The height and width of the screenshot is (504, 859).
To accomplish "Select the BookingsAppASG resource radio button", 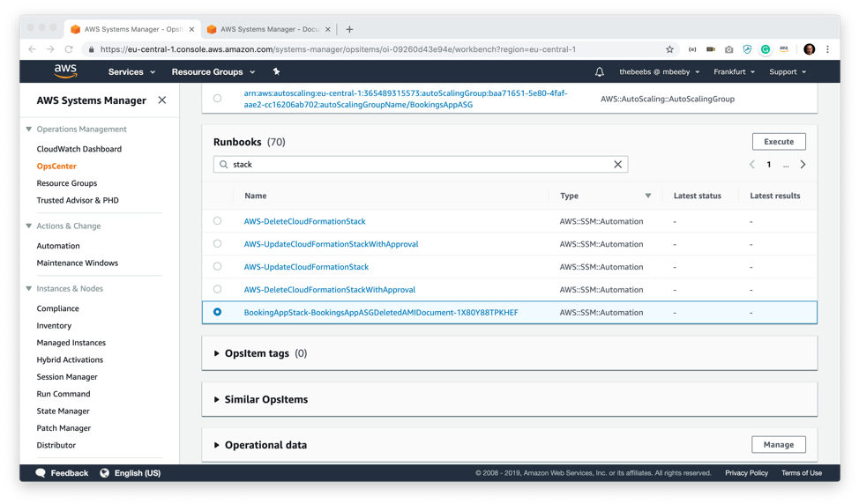I will (218, 99).
